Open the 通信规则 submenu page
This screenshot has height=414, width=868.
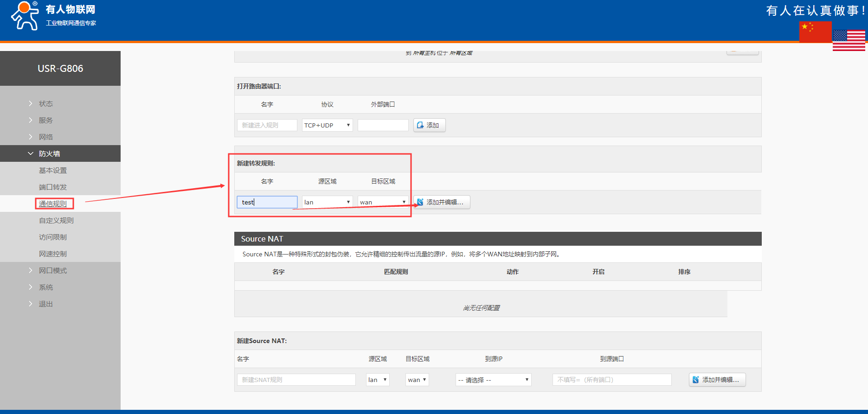point(53,204)
